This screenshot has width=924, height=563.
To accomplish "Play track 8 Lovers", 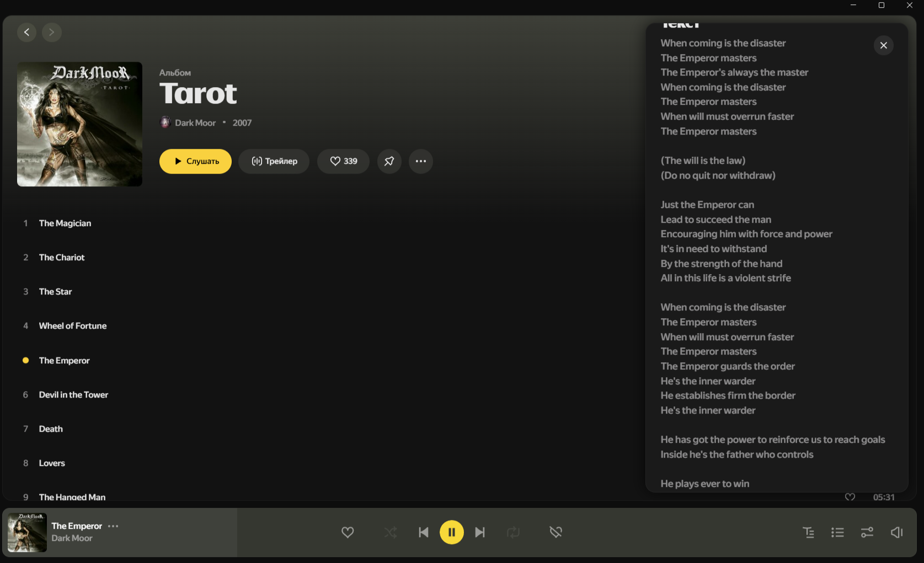I will point(52,463).
